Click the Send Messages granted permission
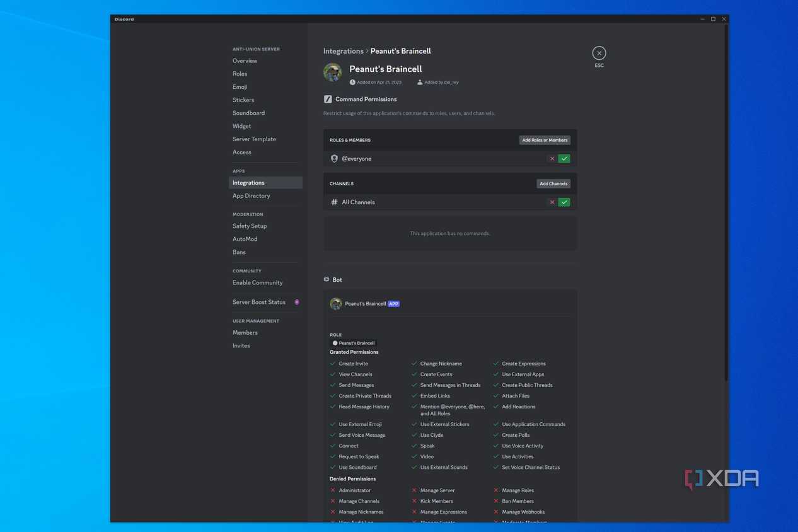798x532 pixels. click(x=356, y=385)
